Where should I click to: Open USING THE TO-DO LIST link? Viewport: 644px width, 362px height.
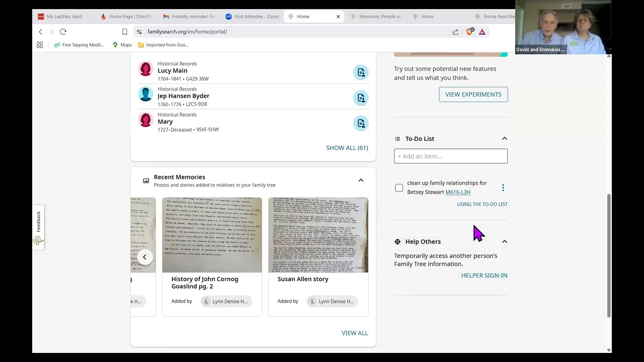(482, 204)
